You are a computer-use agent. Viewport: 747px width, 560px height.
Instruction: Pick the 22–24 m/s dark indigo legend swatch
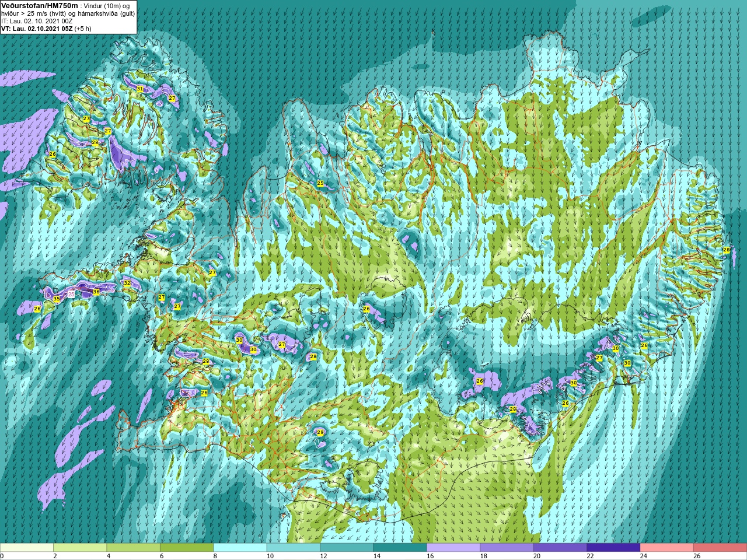pos(613,548)
